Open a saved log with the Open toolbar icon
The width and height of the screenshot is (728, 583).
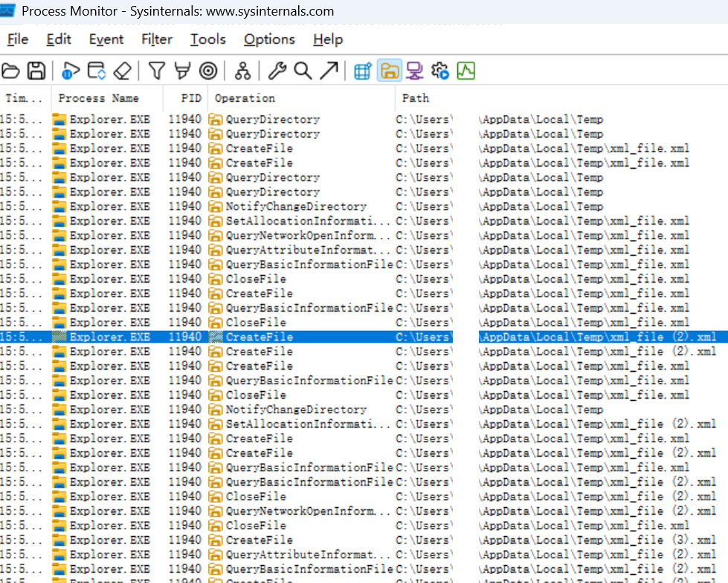point(10,71)
